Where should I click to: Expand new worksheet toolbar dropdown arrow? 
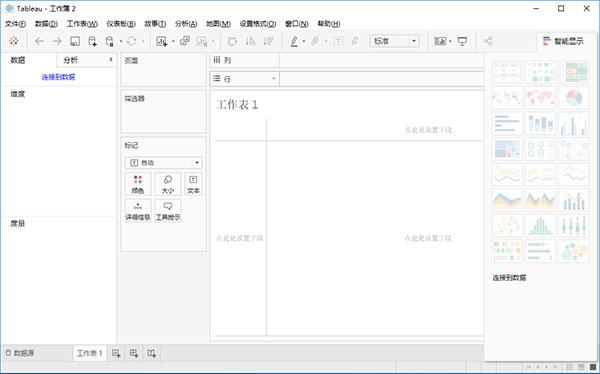pos(173,41)
